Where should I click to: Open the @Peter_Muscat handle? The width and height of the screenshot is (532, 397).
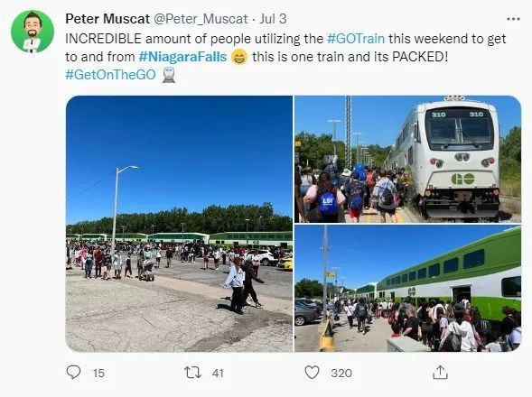[x=201, y=19]
